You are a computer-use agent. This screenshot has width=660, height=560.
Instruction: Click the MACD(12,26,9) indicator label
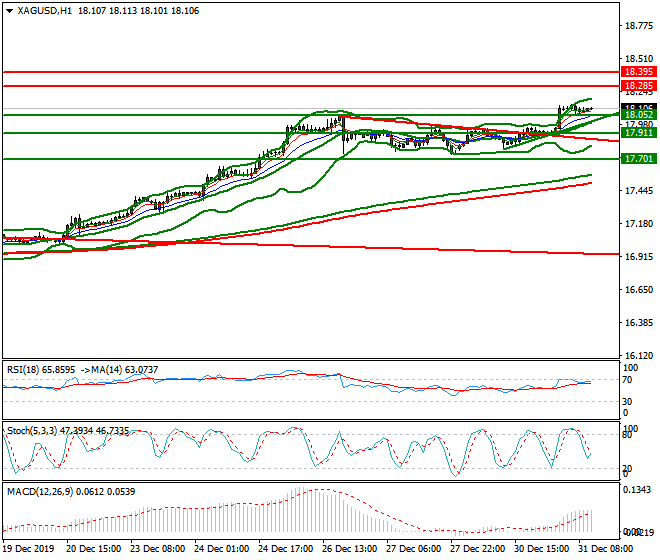(71, 492)
